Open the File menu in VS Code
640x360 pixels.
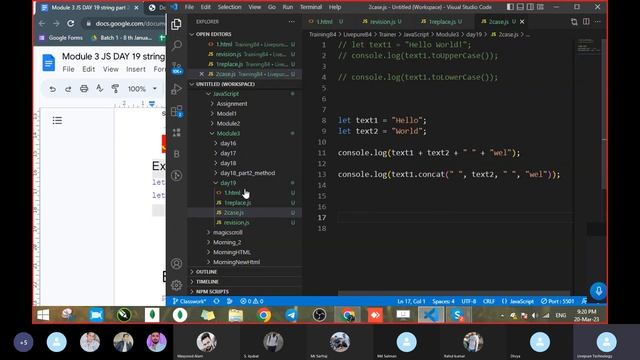[189, 7]
